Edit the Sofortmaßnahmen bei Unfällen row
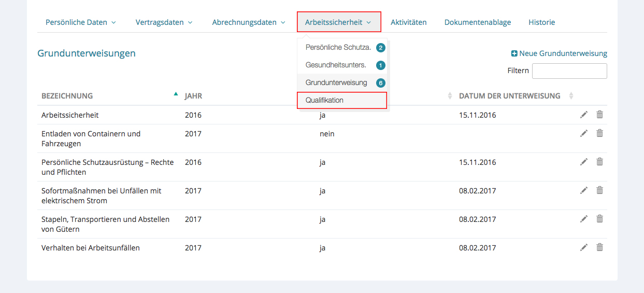The image size is (644, 293). point(584,190)
